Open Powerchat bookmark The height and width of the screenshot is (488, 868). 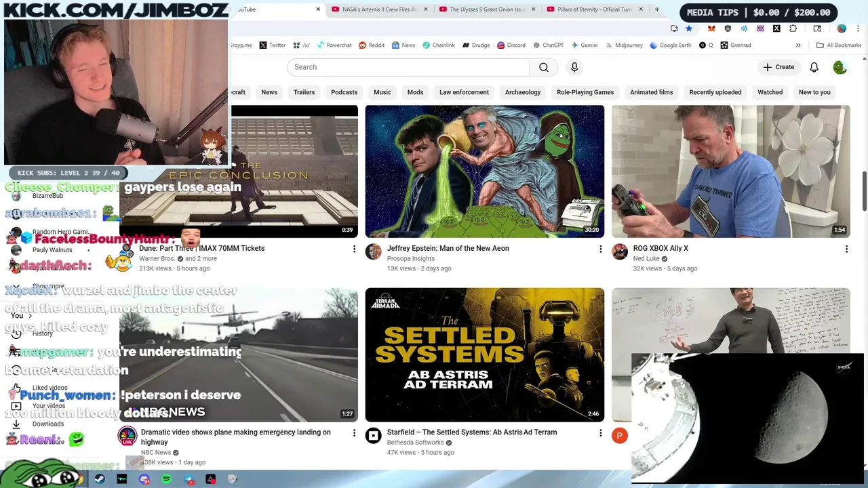(334, 45)
